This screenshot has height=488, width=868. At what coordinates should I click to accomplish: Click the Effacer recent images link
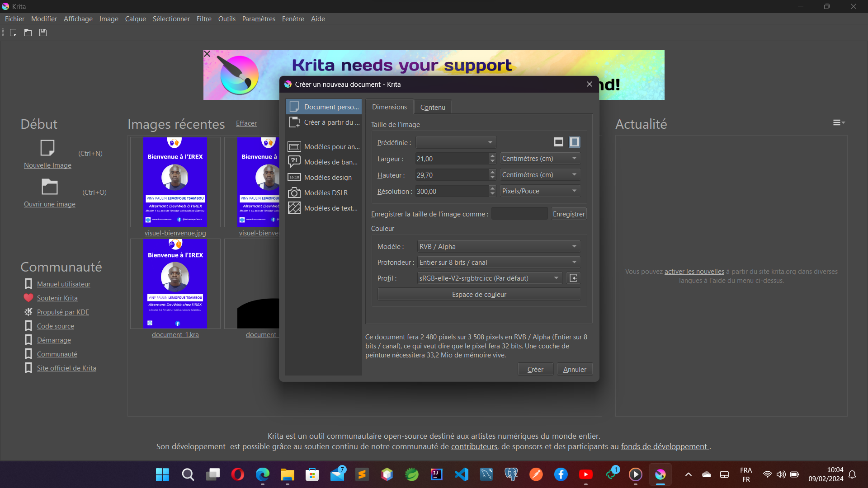tap(246, 123)
